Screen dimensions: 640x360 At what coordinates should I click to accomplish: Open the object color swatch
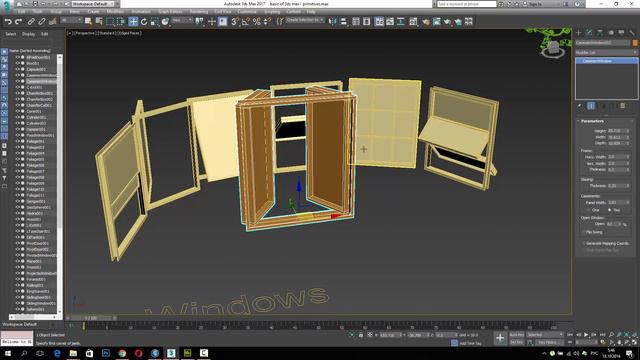point(635,43)
